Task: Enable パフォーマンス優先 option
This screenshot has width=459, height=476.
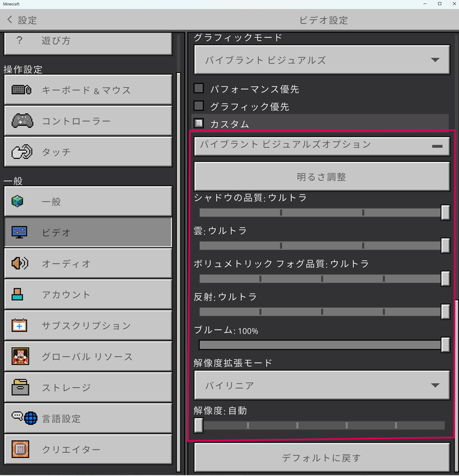Action: [x=199, y=88]
